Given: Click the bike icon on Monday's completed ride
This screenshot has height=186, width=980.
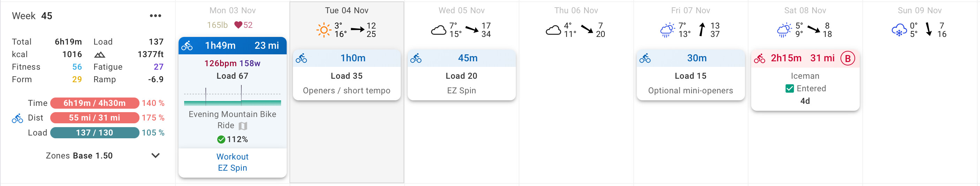Looking at the screenshot, I should coord(187,46).
